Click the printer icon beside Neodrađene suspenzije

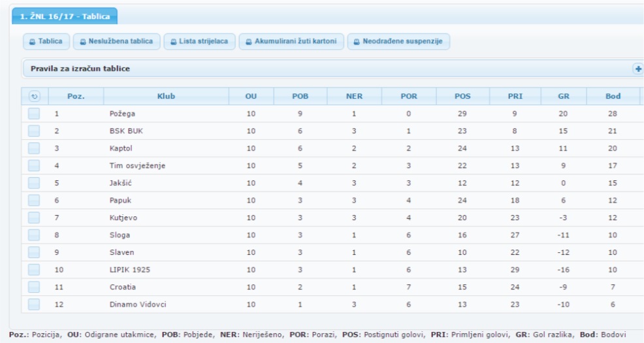pyautogui.click(x=357, y=42)
